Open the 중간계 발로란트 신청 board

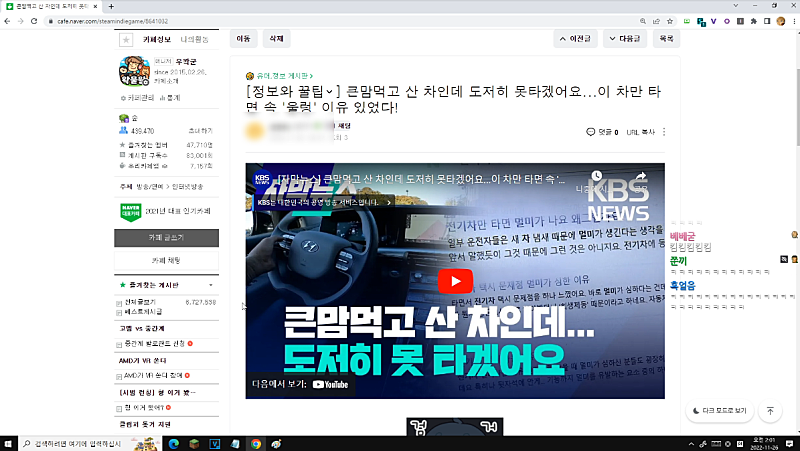click(155, 344)
